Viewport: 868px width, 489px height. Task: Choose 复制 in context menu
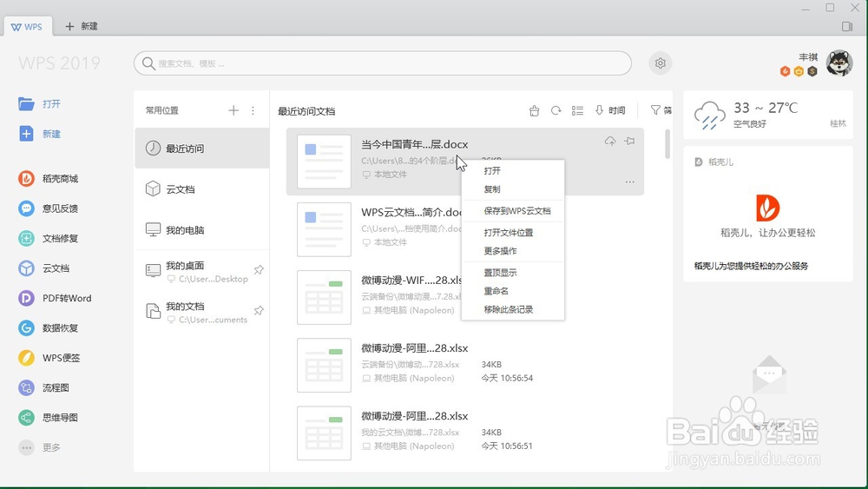513,188
